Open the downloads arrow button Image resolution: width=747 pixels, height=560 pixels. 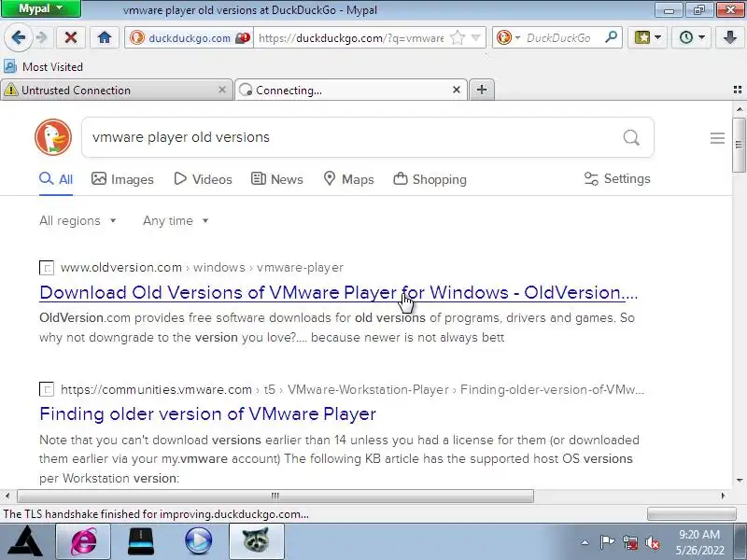[729, 37]
